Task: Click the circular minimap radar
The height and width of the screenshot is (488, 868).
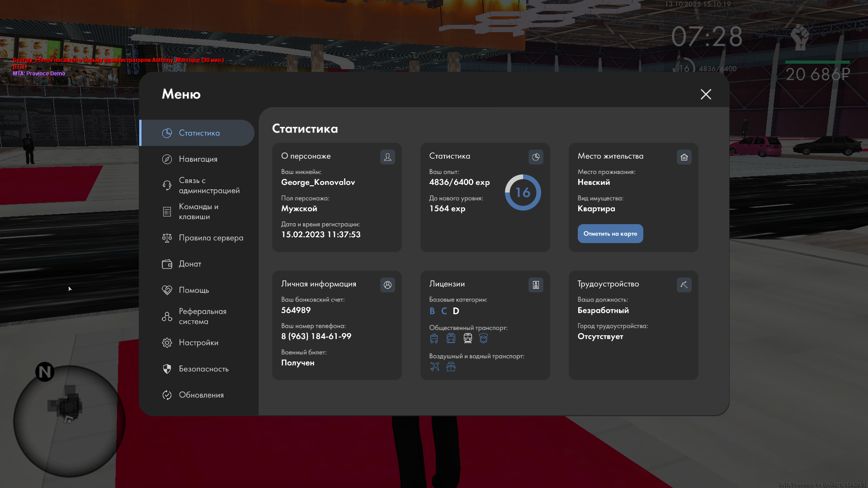Action: point(69,421)
